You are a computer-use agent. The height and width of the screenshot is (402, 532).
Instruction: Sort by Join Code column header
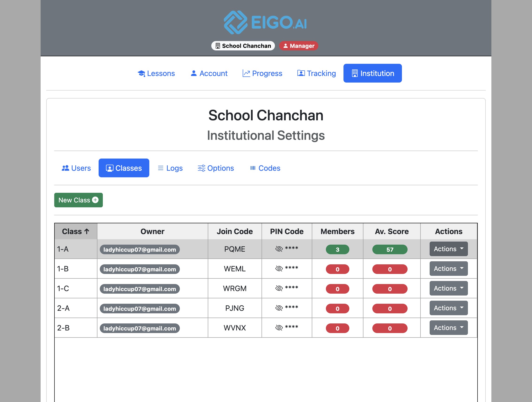(235, 231)
